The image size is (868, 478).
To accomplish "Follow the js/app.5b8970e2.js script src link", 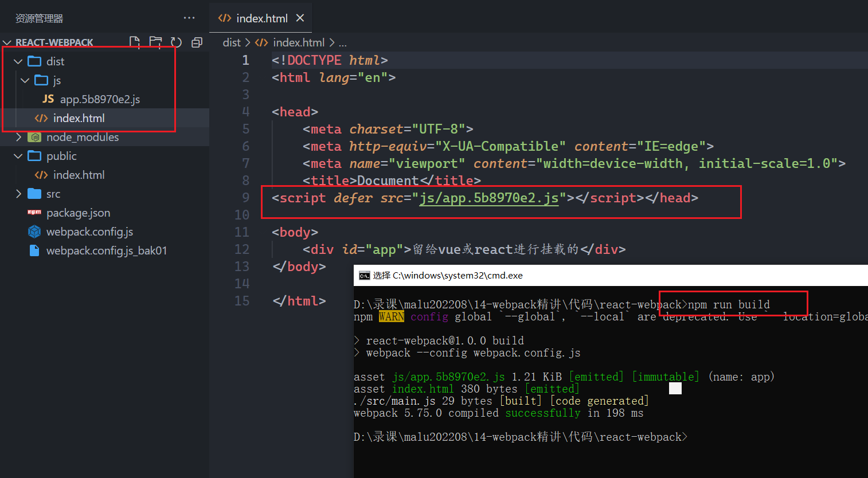I will 489,198.
